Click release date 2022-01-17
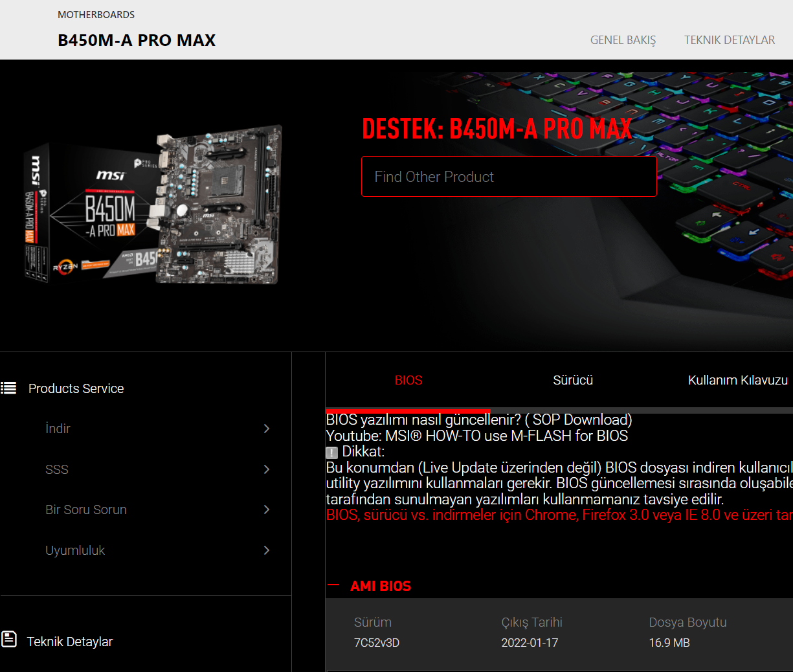Screen dimensions: 793x672 pos(530,643)
